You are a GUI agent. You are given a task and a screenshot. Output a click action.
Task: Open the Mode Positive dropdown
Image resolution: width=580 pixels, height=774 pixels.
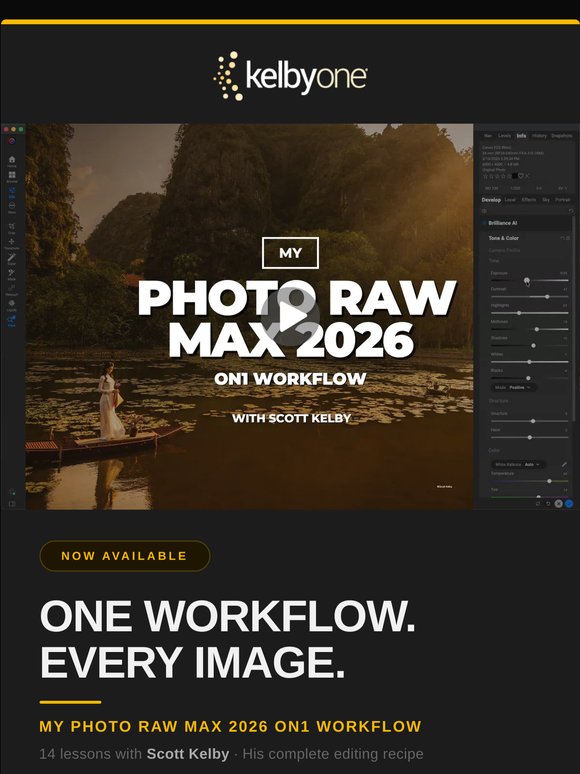click(513, 387)
